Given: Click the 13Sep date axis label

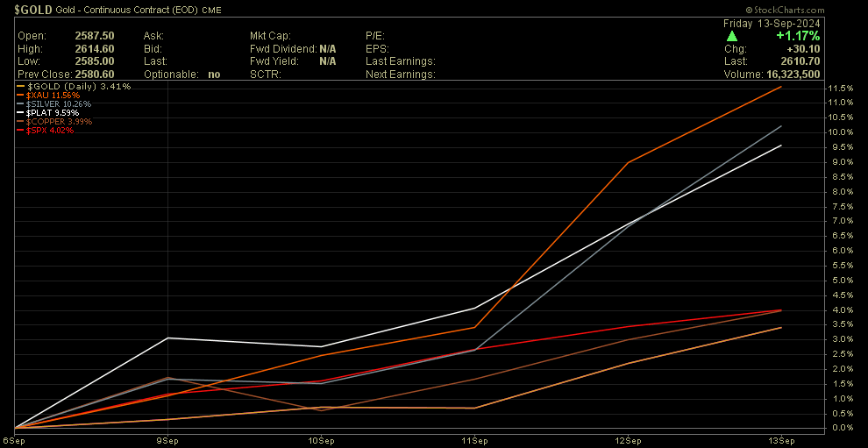Looking at the screenshot, I should [781, 440].
